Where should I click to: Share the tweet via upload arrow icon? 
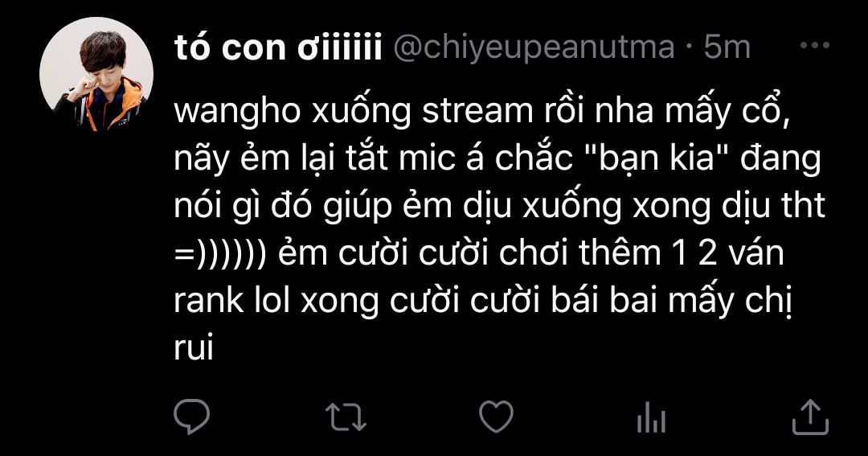click(x=810, y=417)
